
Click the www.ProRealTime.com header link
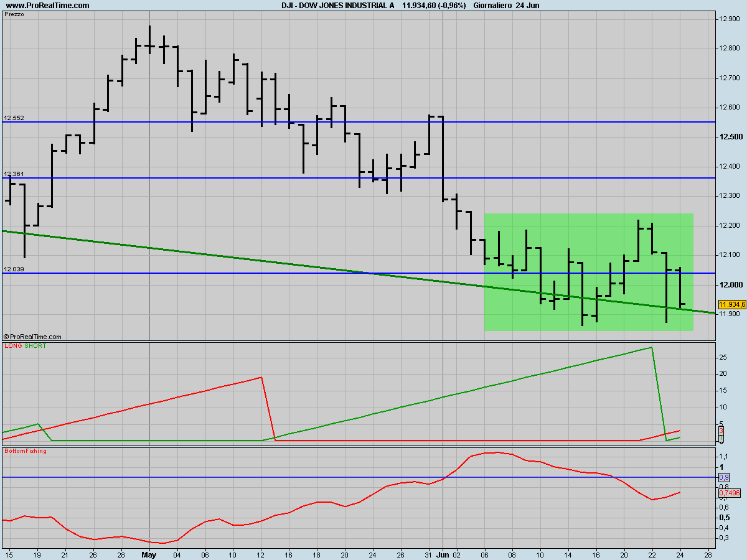[48, 6]
